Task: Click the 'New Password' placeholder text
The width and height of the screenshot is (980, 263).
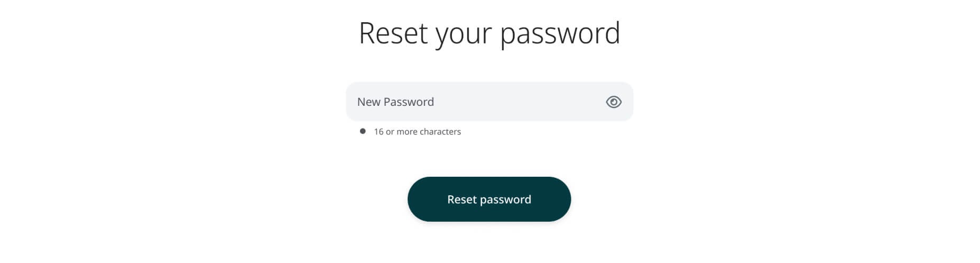Action: [395, 102]
